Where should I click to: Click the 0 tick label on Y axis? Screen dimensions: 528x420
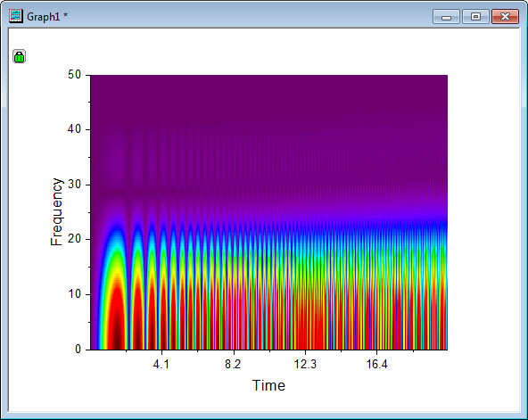tap(78, 349)
